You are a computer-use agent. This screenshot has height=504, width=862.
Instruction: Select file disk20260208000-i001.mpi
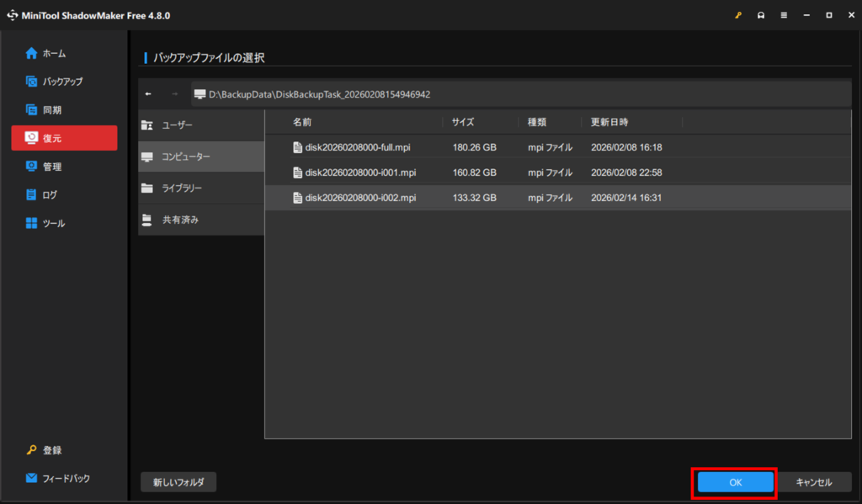coord(360,172)
